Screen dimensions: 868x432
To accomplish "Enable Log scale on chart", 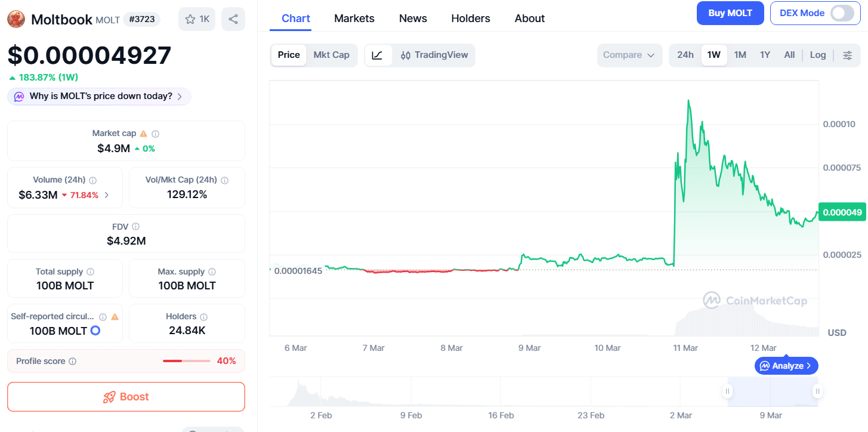I will [818, 55].
